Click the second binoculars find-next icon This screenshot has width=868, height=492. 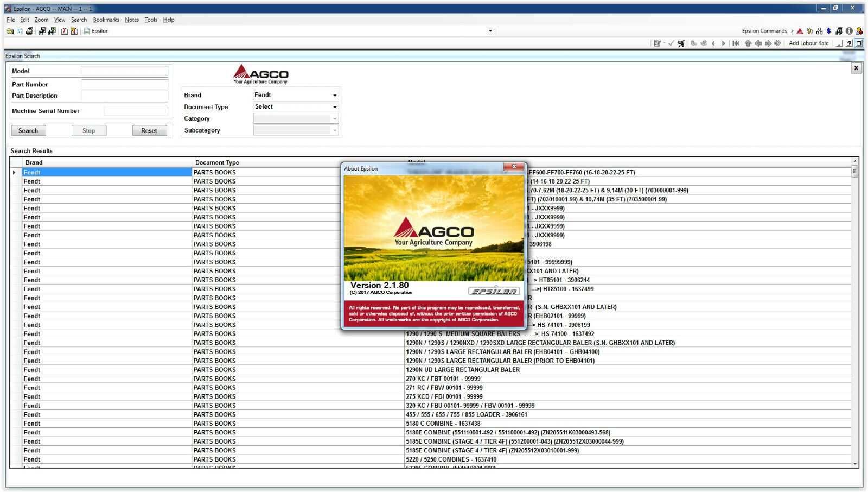pos(52,31)
